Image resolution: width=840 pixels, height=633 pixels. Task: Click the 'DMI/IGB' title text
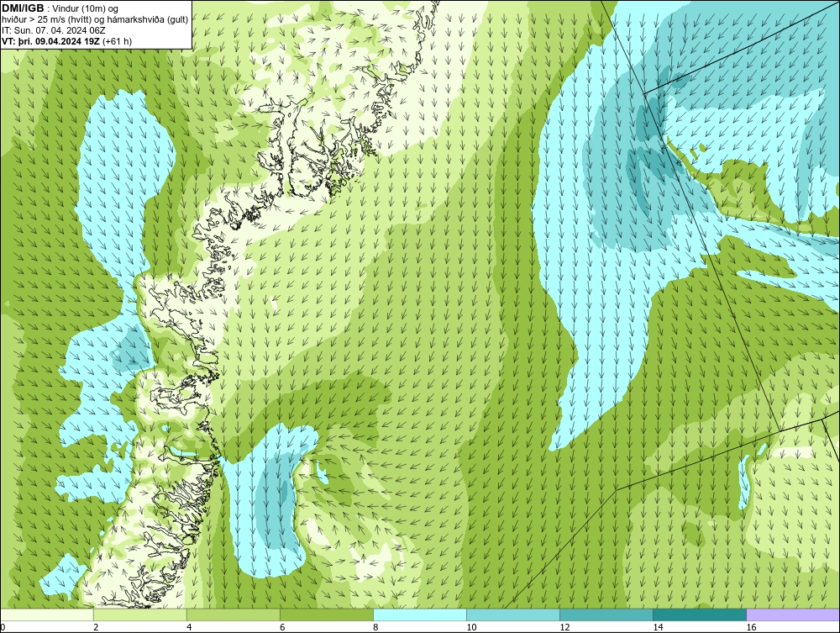click(23, 8)
